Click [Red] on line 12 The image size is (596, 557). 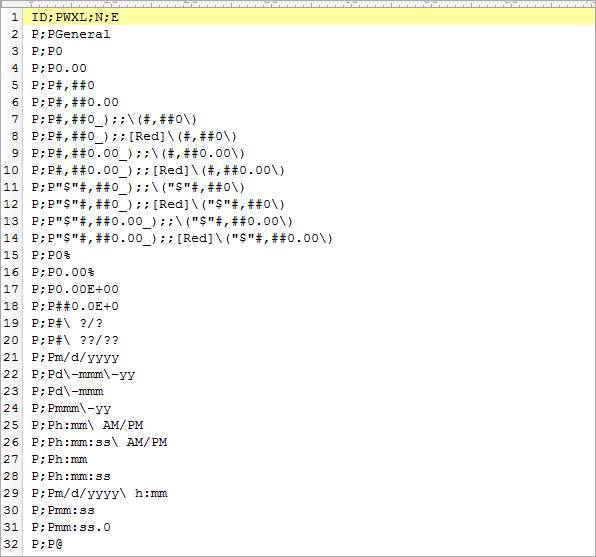171,204
